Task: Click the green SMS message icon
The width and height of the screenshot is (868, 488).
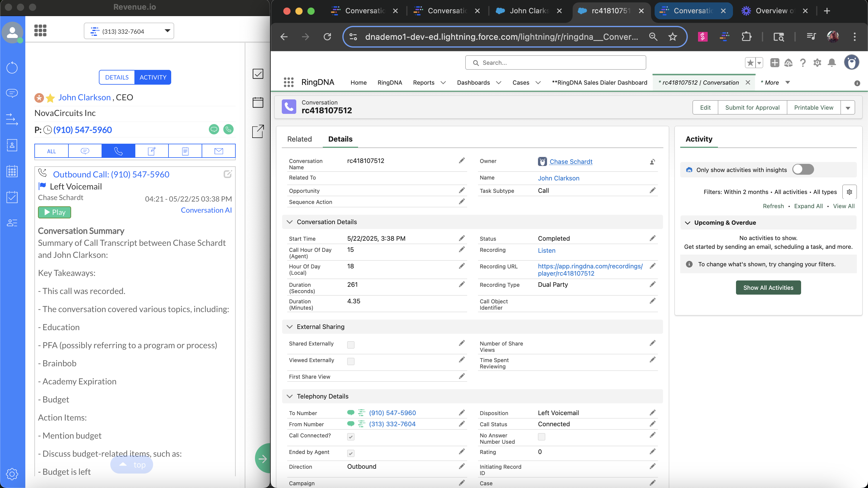Action: [214, 129]
